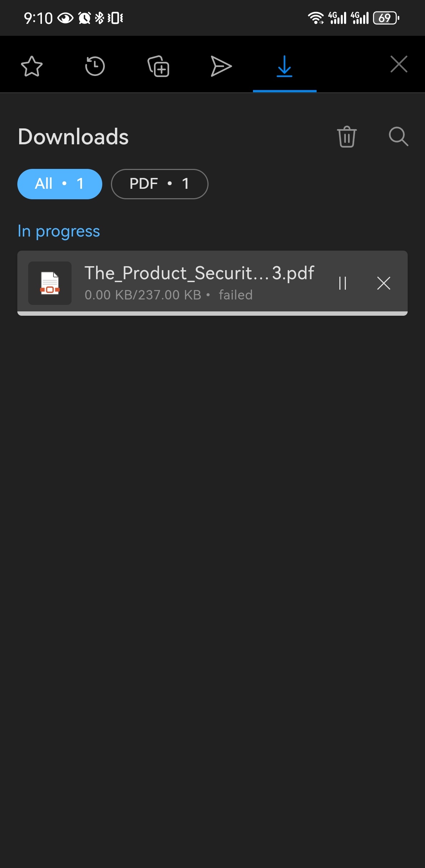Close the panel with top X
Image resolution: width=425 pixels, height=868 pixels.
coord(399,64)
